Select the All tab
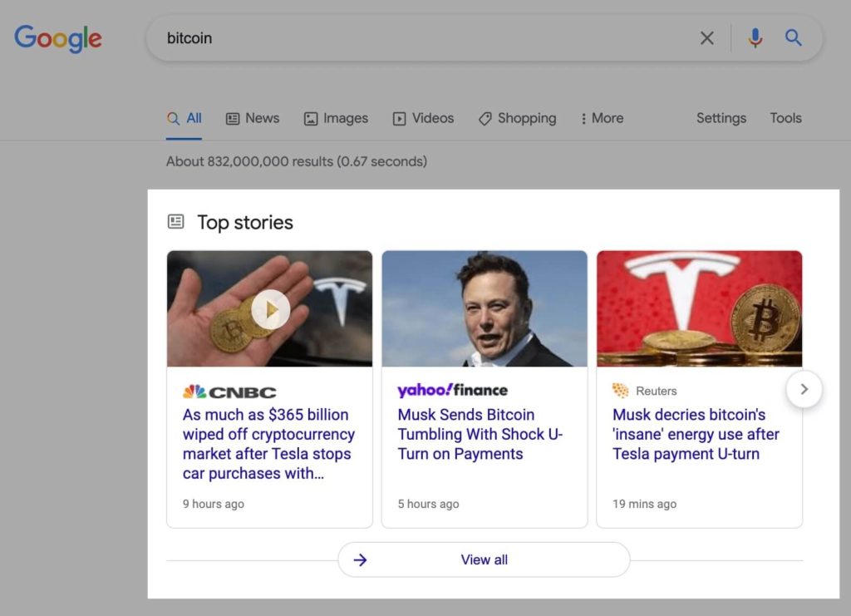 click(184, 118)
